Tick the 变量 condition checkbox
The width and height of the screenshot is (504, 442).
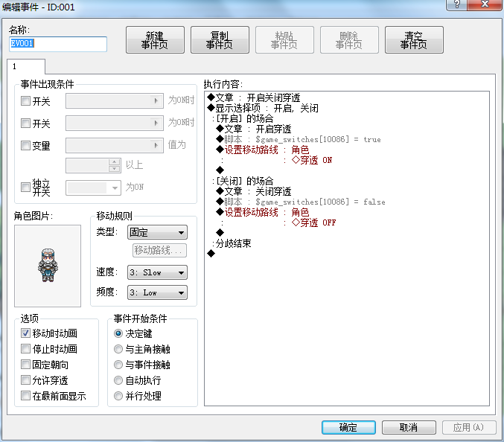click(25, 146)
